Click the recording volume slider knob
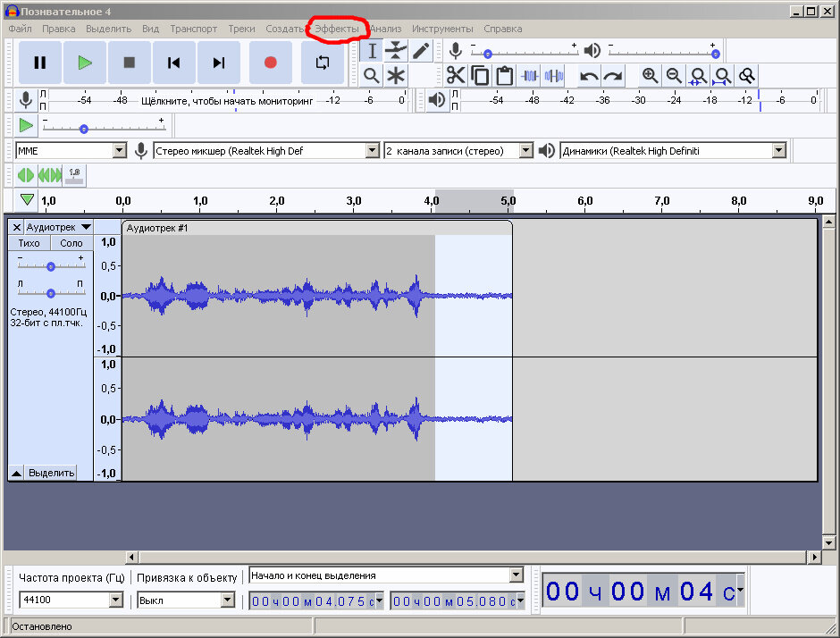The image size is (840, 638). (488, 54)
